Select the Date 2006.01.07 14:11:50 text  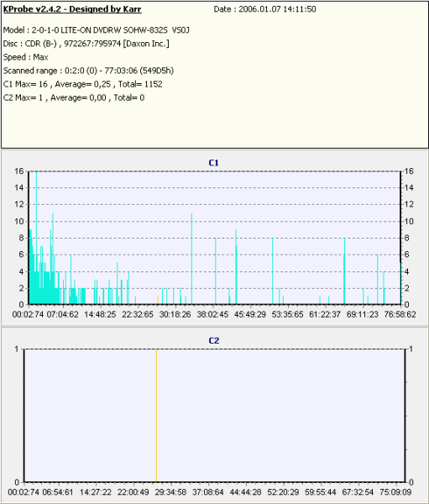pos(264,9)
